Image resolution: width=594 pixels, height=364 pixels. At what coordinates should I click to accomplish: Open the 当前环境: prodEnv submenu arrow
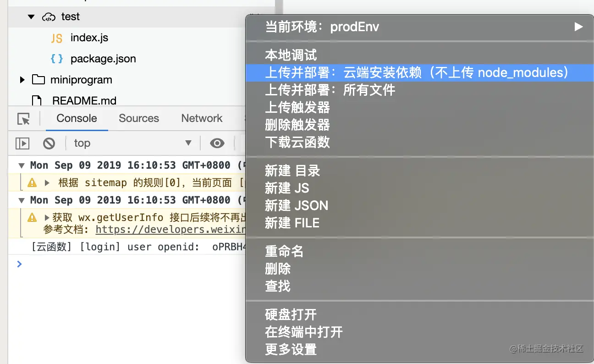pos(578,27)
